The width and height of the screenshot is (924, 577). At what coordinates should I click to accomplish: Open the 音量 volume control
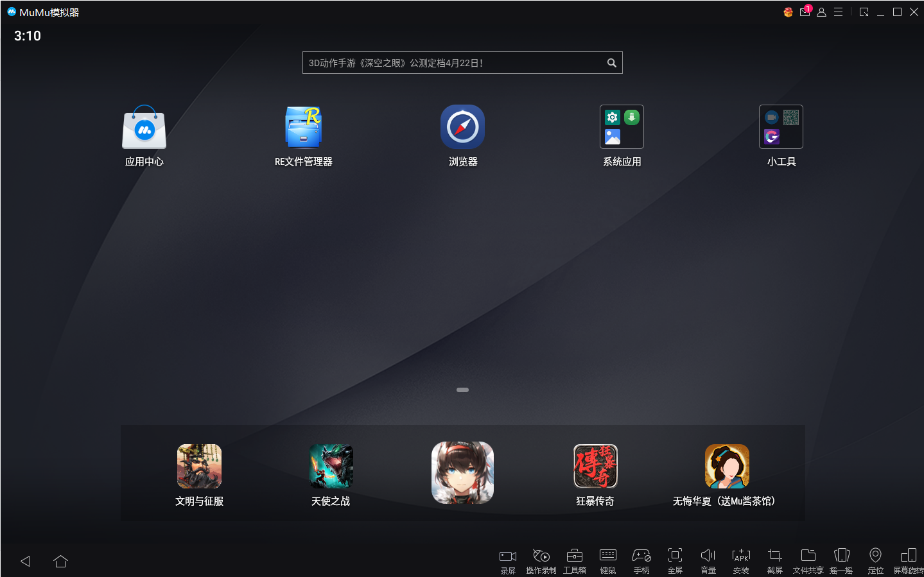click(x=708, y=561)
